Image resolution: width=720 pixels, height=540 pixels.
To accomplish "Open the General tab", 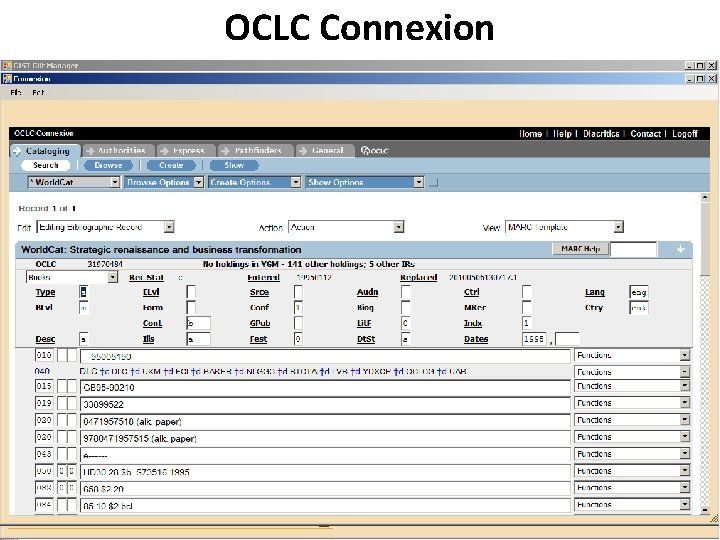I will pyautogui.click(x=325, y=151).
